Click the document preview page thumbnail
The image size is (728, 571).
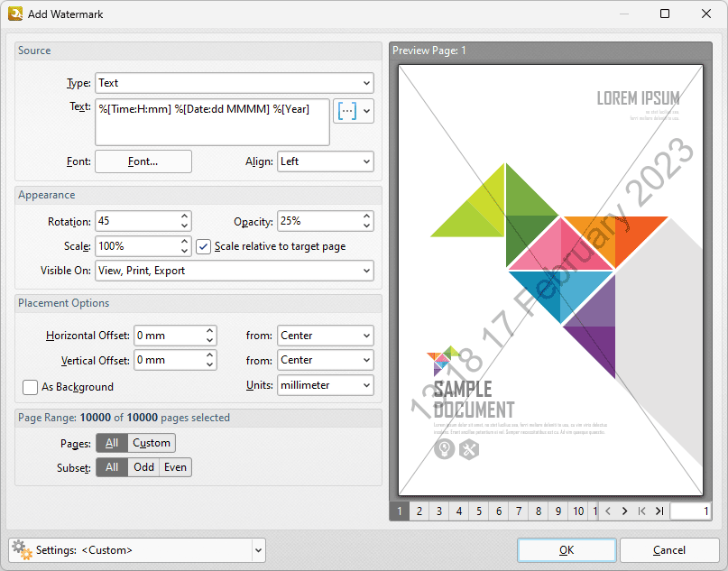550,281
